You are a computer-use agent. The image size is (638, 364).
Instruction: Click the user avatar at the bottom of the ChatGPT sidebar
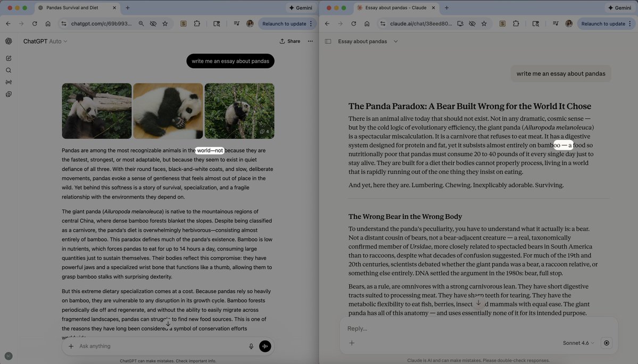pos(9,356)
